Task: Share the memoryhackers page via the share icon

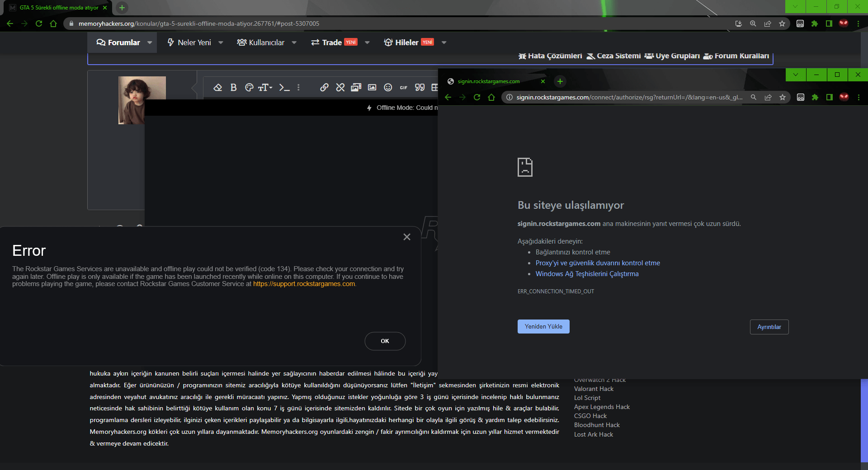Action: pos(768,23)
